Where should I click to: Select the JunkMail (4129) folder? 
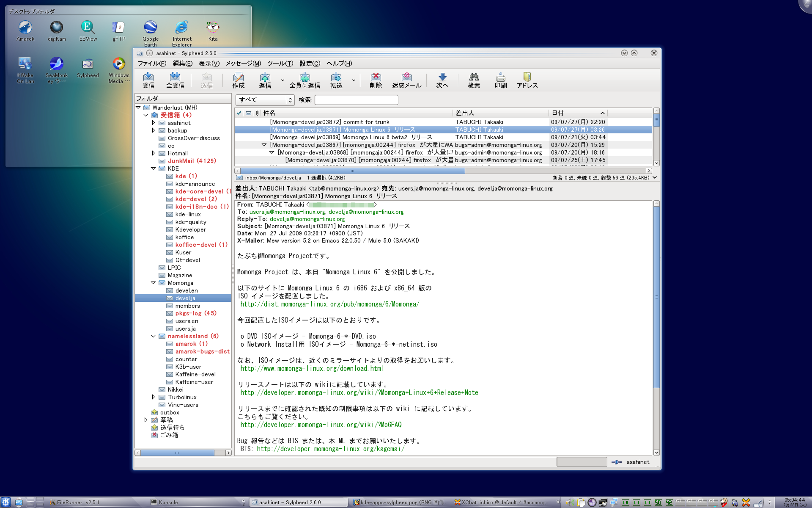pyautogui.click(x=192, y=161)
